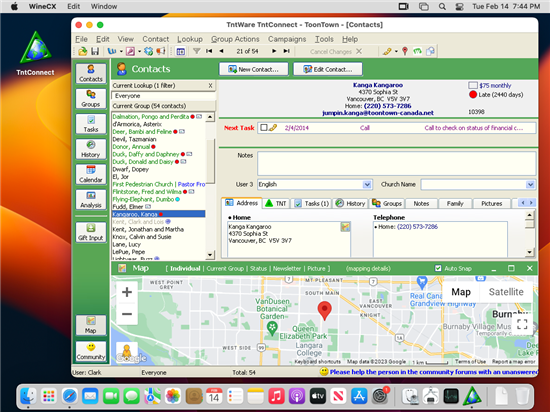Switch to the Tasks (1) tab
550x412 pixels.
[x=312, y=203]
